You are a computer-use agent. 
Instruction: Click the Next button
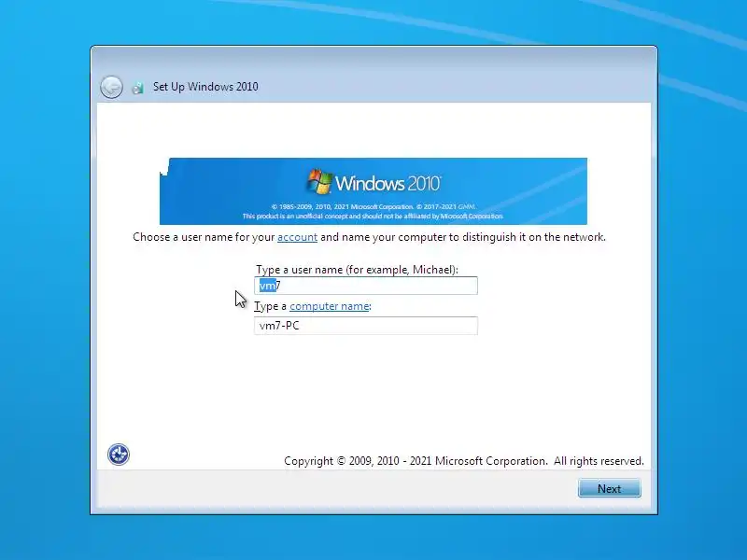[x=610, y=488]
